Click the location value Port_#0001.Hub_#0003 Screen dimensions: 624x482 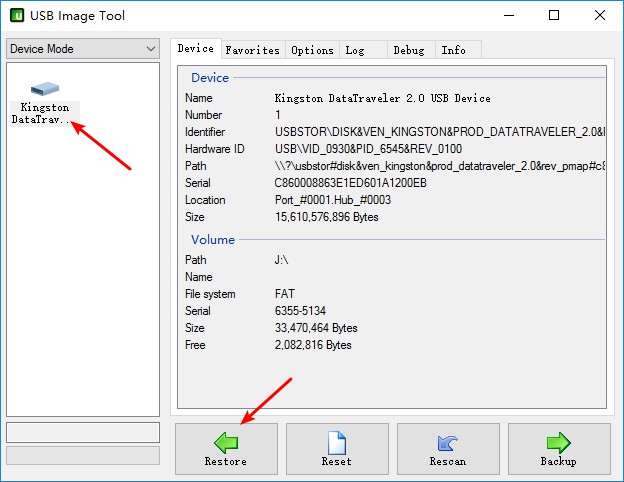333,200
